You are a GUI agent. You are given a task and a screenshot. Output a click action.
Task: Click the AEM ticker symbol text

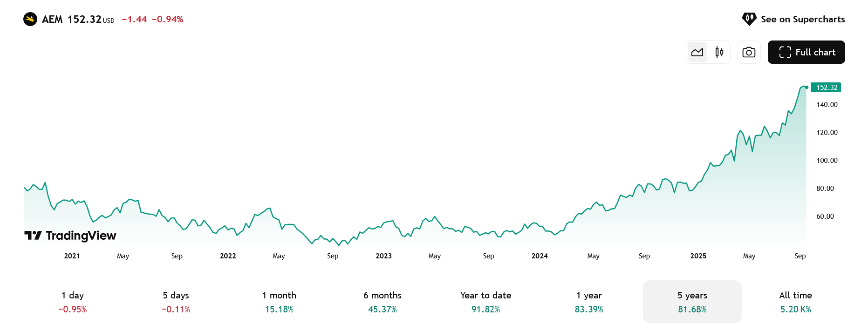tap(52, 19)
